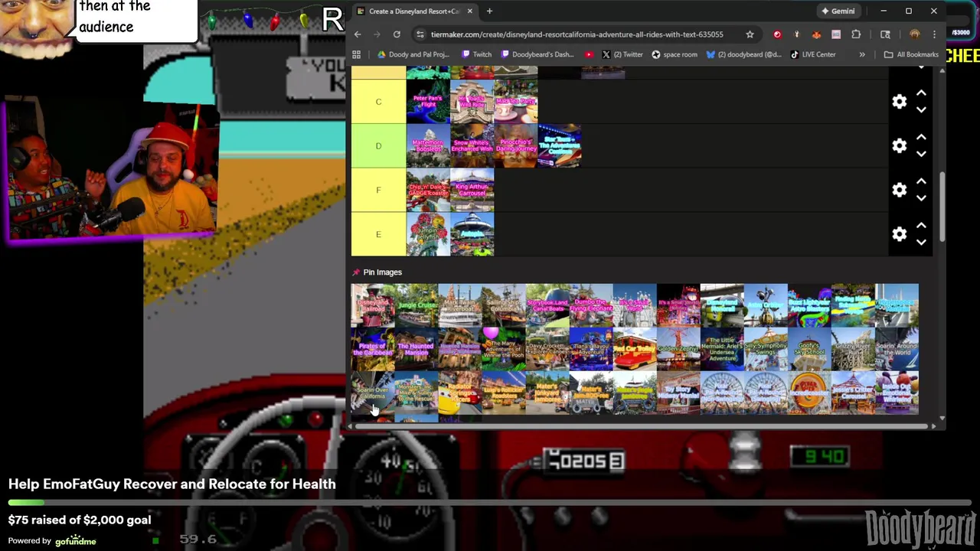Open settings gear for tier E row
Screen dimensions: 980x551
[x=899, y=234]
